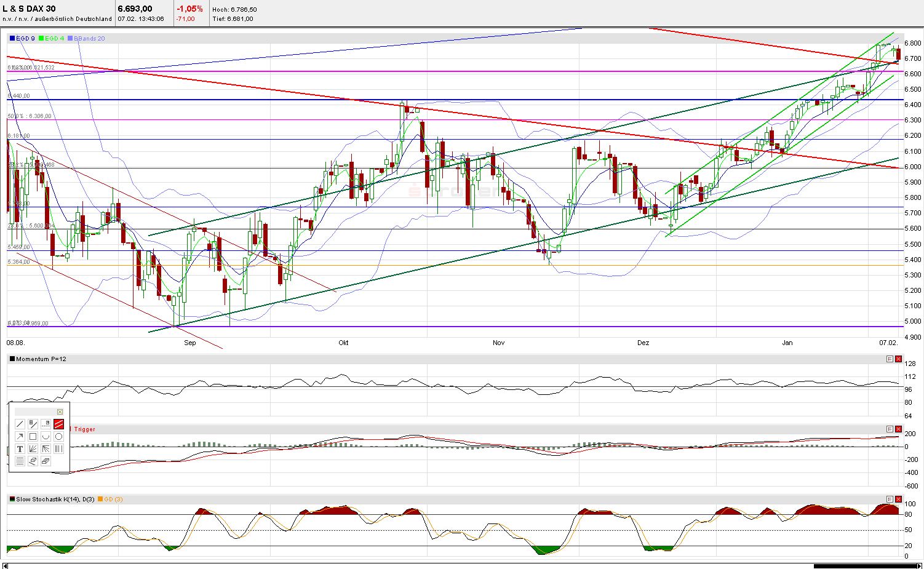
Task: Click the L & S DAX 30 title
Action: click(29, 9)
